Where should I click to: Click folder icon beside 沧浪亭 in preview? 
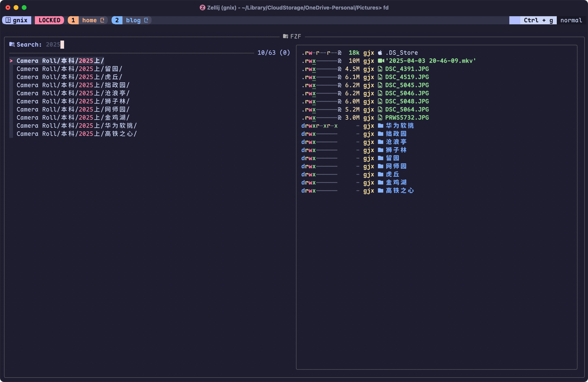pos(380,142)
